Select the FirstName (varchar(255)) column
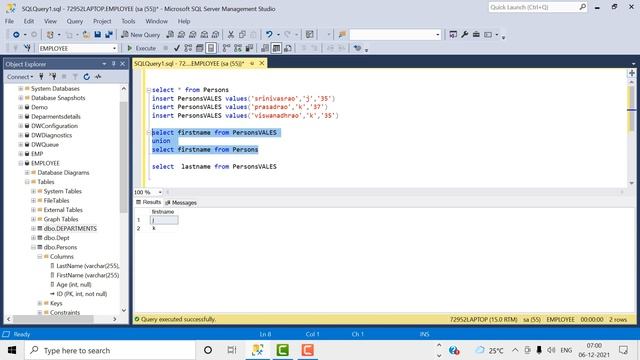Image resolution: width=640 pixels, height=360 pixels. click(x=88, y=276)
